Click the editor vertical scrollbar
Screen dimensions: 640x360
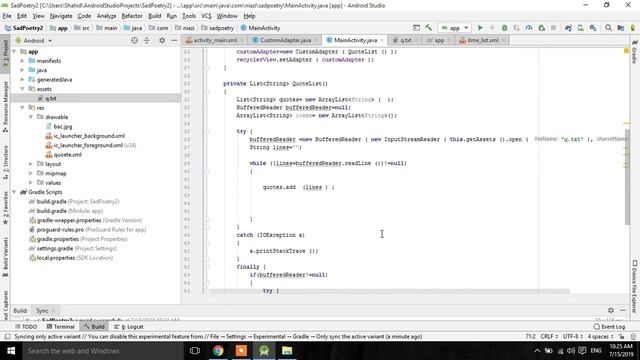click(627, 177)
